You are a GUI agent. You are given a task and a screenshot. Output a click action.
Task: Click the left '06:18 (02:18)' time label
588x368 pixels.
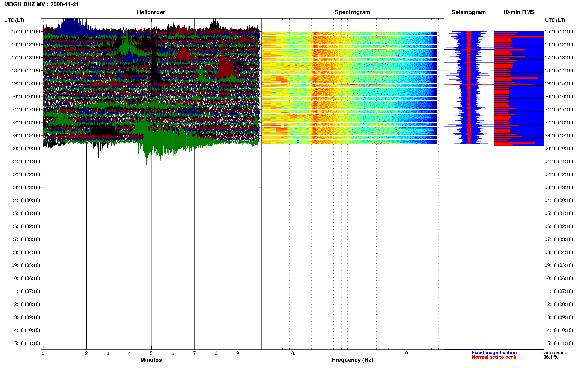pos(26,226)
